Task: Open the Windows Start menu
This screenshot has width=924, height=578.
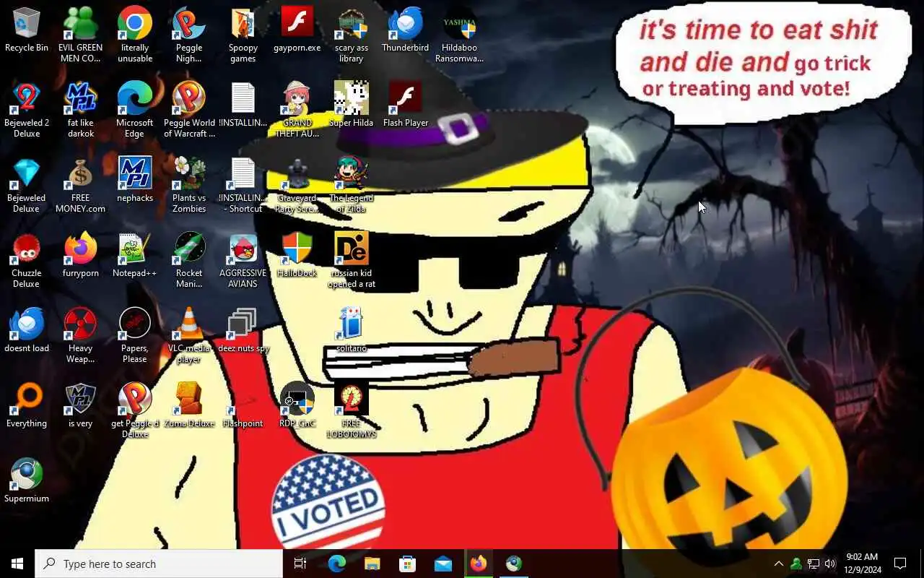Action: point(17,564)
